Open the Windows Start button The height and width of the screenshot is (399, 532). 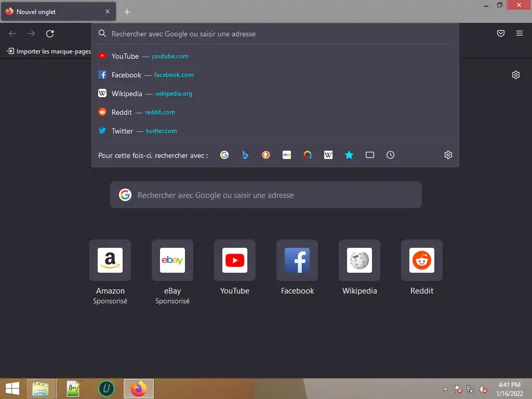(12, 389)
